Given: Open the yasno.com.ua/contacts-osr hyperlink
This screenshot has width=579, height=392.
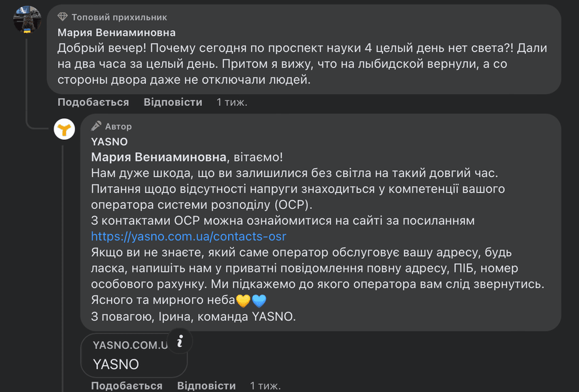Looking at the screenshot, I should coord(188,237).
